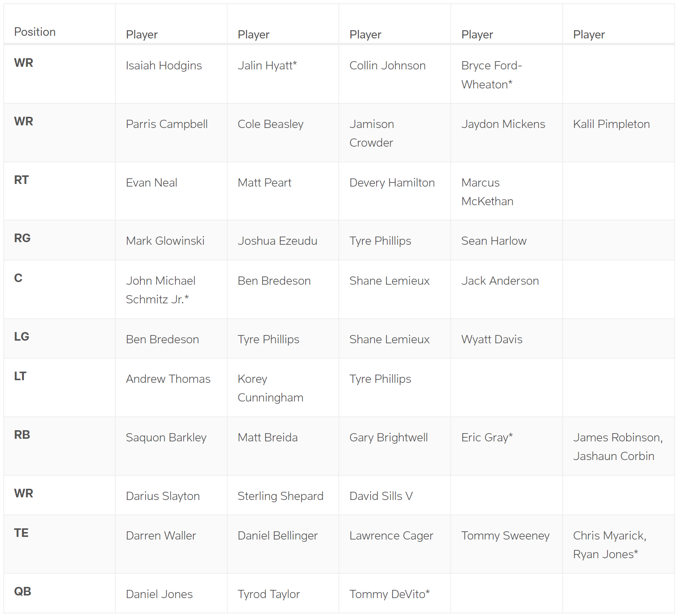Image resolution: width=678 pixels, height=616 pixels.
Task: Click the QB position label
Action: pos(22,592)
